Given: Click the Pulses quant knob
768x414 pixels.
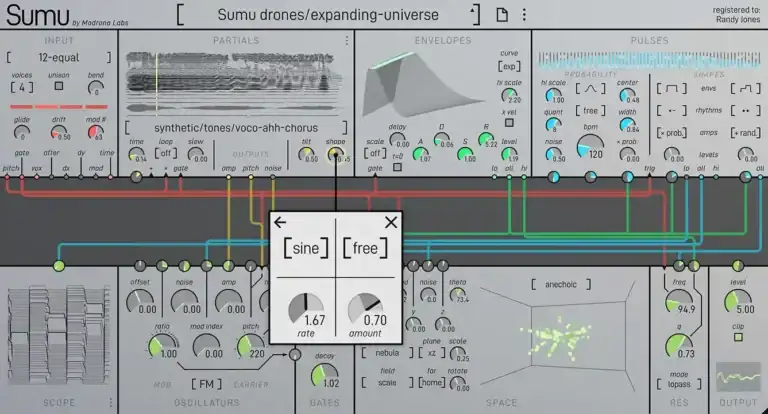Looking at the screenshot, I should tap(553, 125).
